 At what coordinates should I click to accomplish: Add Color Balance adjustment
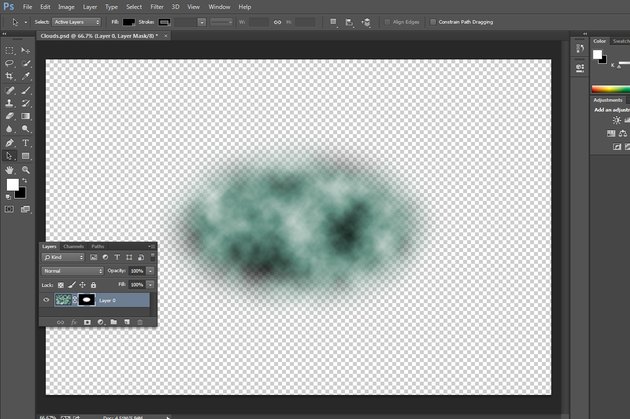[623, 133]
